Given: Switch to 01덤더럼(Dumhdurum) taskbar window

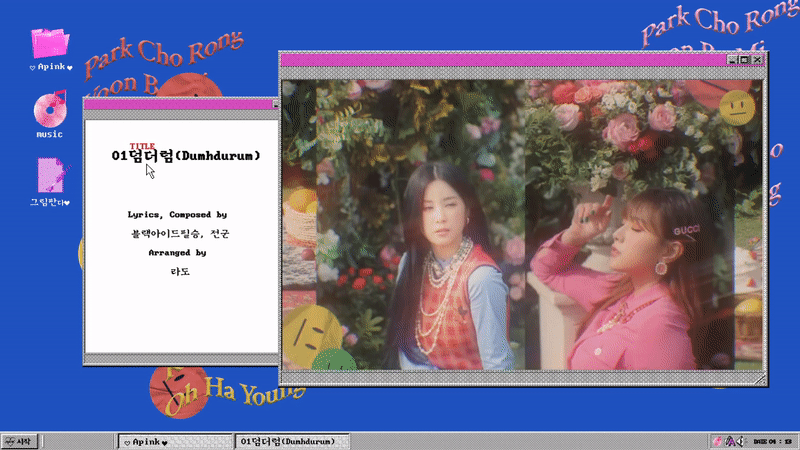Looking at the screenshot, I should click(292, 442).
